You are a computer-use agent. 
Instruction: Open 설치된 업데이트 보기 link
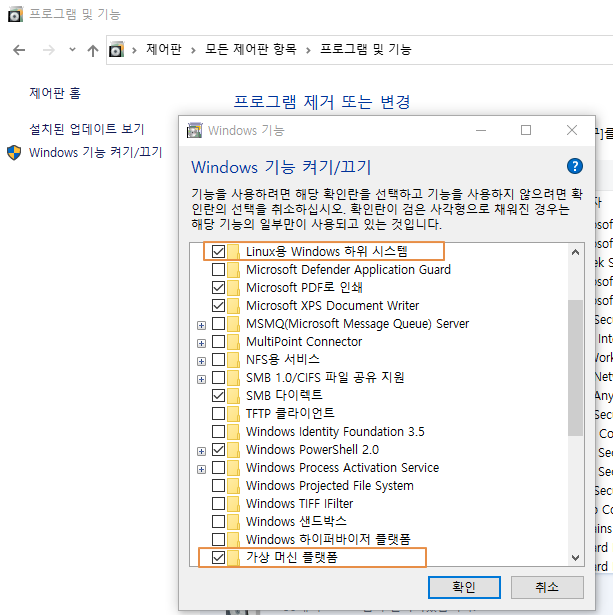(87, 129)
